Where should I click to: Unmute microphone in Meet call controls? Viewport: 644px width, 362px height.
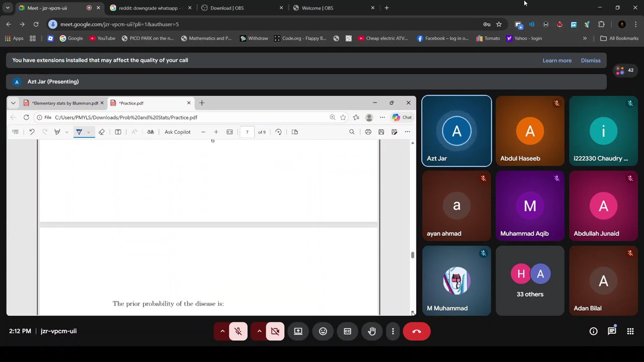(x=238, y=331)
